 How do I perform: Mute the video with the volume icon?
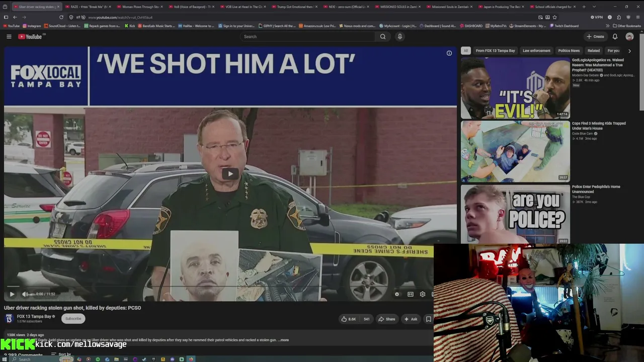coord(25,294)
